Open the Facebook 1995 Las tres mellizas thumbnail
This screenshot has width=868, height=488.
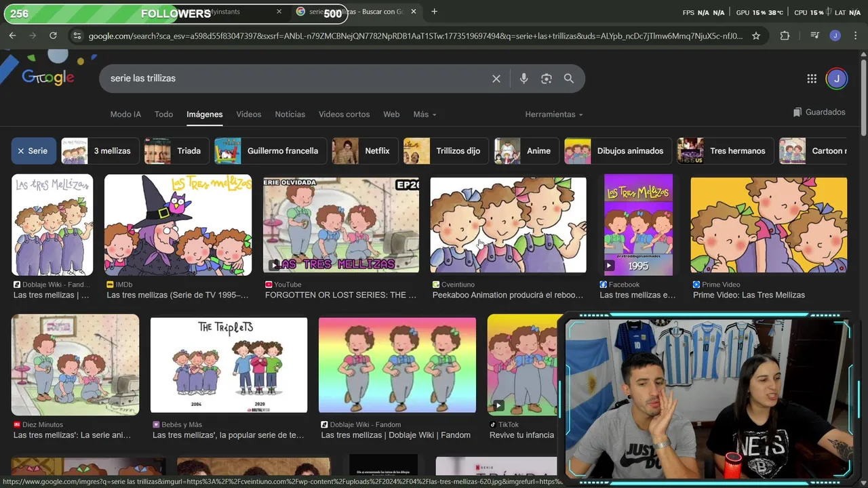[638, 225]
